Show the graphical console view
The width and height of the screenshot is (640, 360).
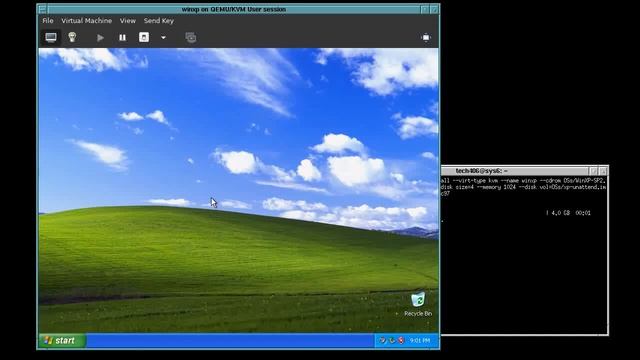pos(51,38)
